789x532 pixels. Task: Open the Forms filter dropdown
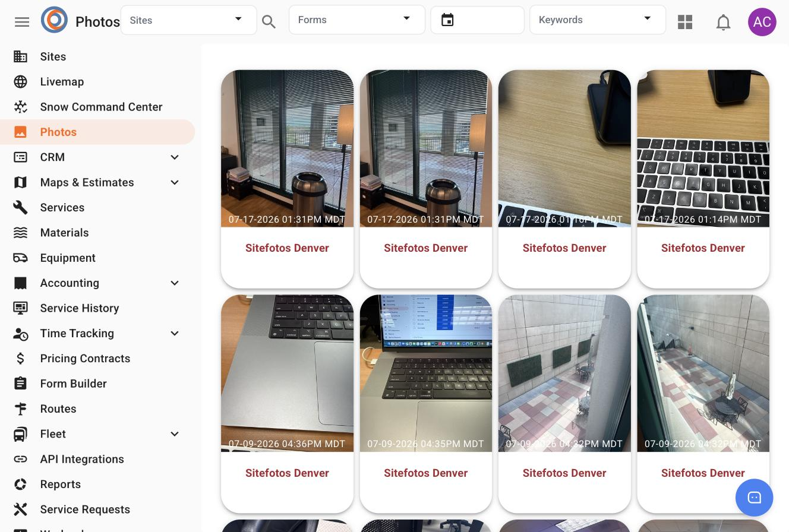(357, 20)
